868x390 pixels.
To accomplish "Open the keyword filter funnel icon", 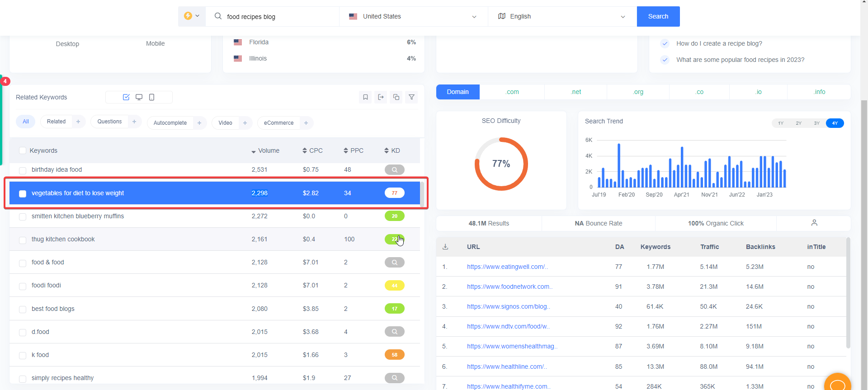I will tap(411, 97).
